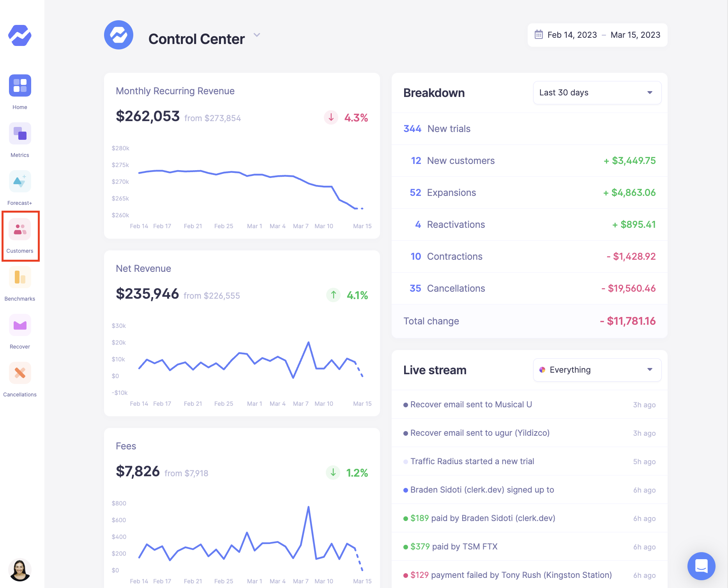The height and width of the screenshot is (588, 728).
Task: Open the Everything live stream filter
Action: click(597, 370)
